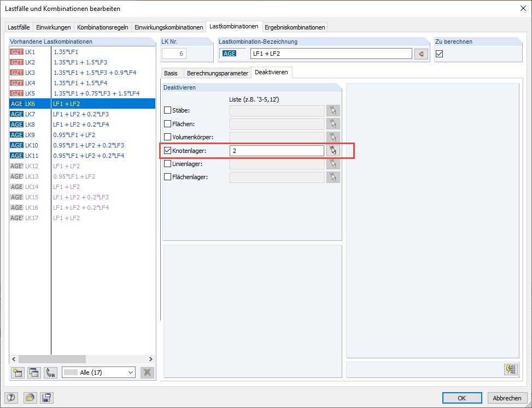Viewport: 532px width, 408px height.
Task: Select the LK5 load combination row
Action: click(x=83, y=93)
